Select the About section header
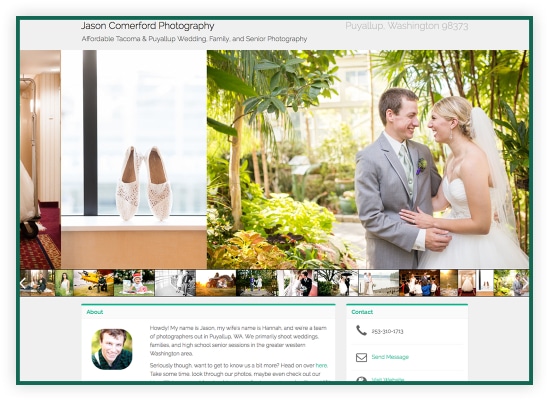The width and height of the screenshot is (550, 402). click(x=95, y=312)
